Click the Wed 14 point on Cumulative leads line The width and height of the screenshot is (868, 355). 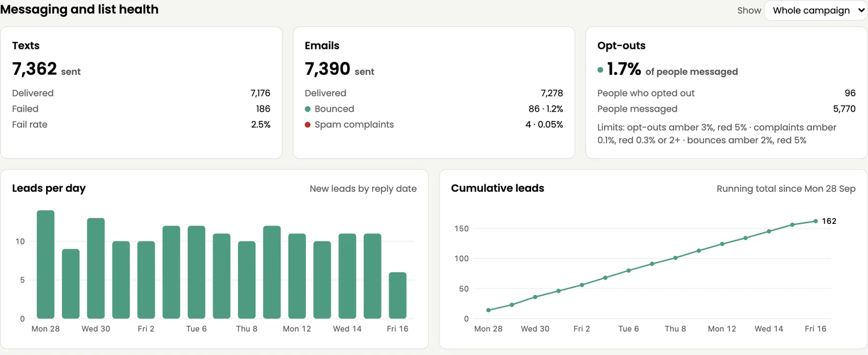pos(769,231)
